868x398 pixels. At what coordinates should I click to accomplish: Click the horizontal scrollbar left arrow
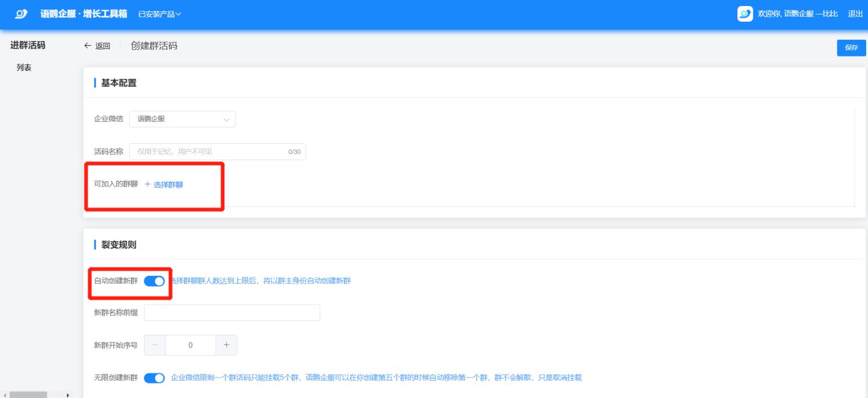point(5,395)
